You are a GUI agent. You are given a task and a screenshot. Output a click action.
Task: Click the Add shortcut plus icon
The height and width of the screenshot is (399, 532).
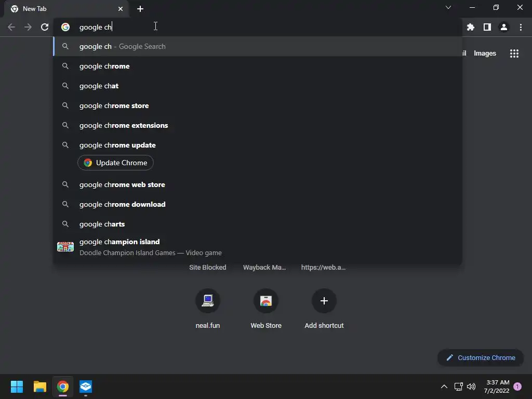[324, 301]
